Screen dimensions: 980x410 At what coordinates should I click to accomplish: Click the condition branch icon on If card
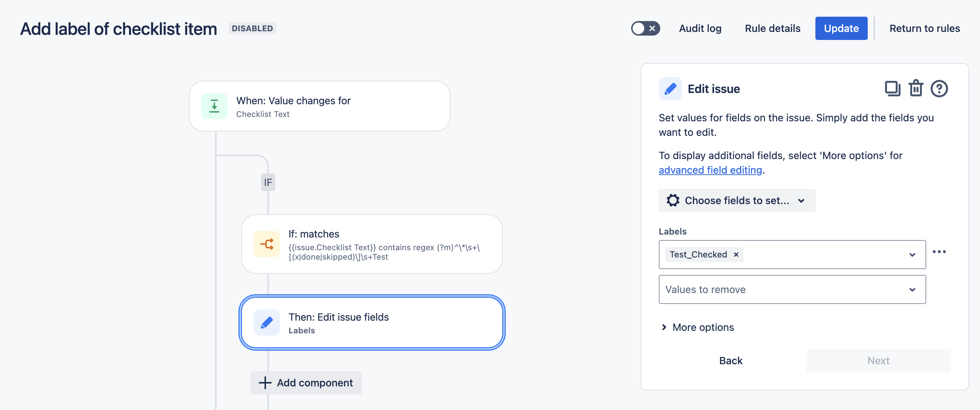pyautogui.click(x=267, y=244)
